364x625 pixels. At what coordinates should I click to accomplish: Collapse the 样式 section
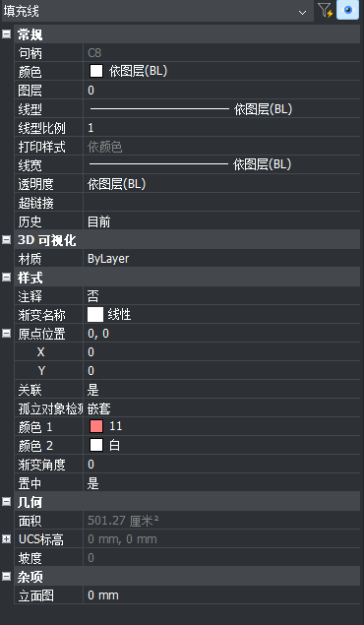[x=6, y=277]
